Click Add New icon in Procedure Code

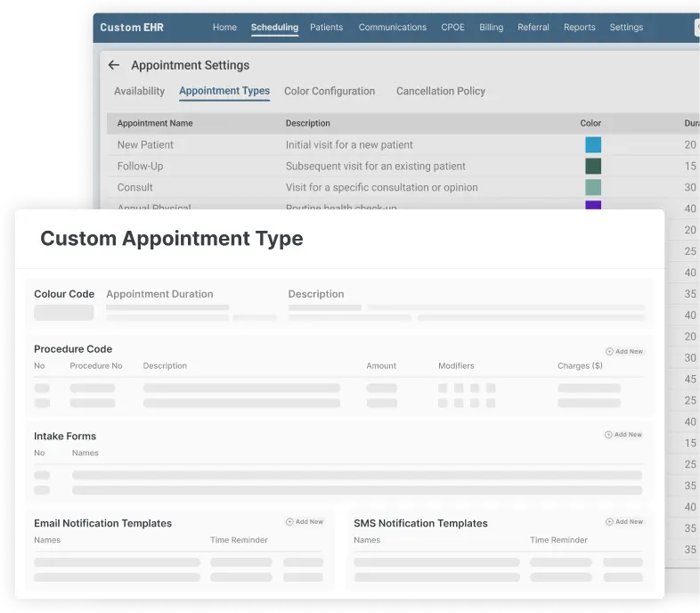tap(610, 352)
